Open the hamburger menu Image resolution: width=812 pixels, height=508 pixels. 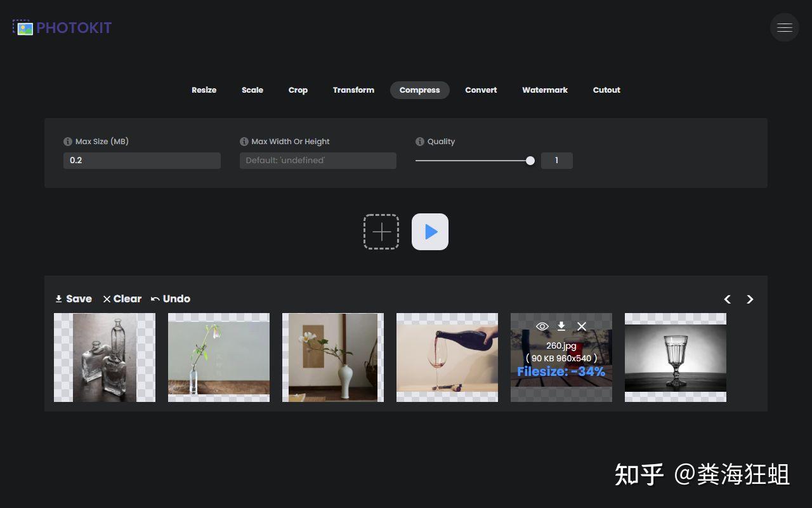tap(785, 27)
